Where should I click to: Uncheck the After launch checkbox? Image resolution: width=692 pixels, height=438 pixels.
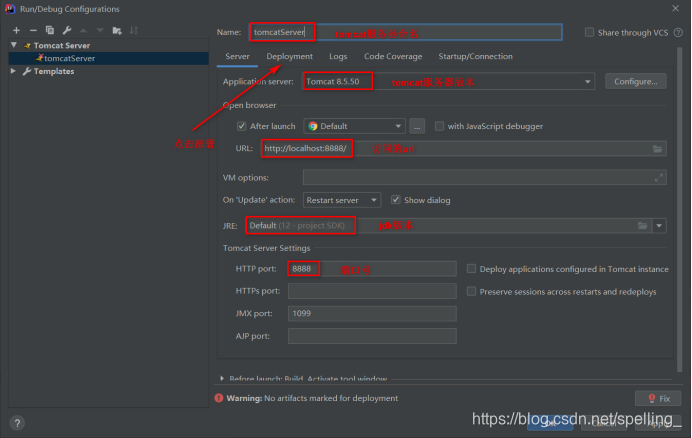pyautogui.click(x=241, y=126)
